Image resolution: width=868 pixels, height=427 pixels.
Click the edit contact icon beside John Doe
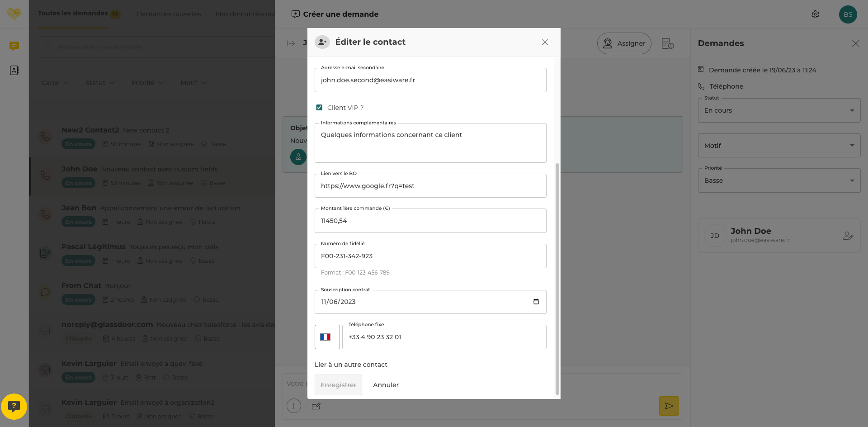[x=848, y=236]
